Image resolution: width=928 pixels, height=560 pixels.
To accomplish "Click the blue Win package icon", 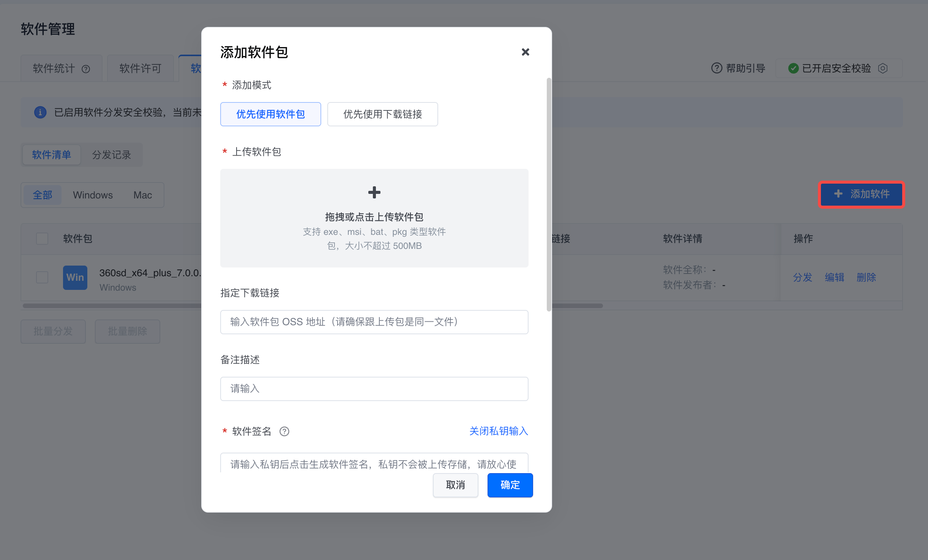I will coord(75,278).
